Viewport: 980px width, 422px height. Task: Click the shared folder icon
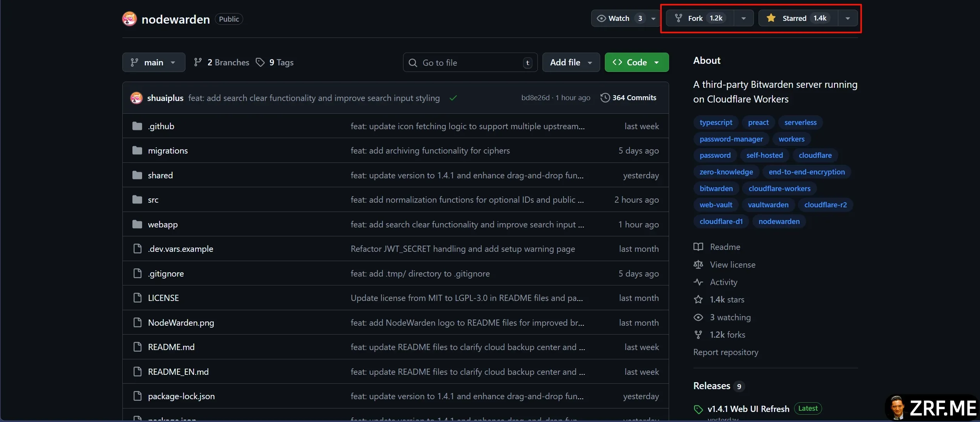[137, 175]
